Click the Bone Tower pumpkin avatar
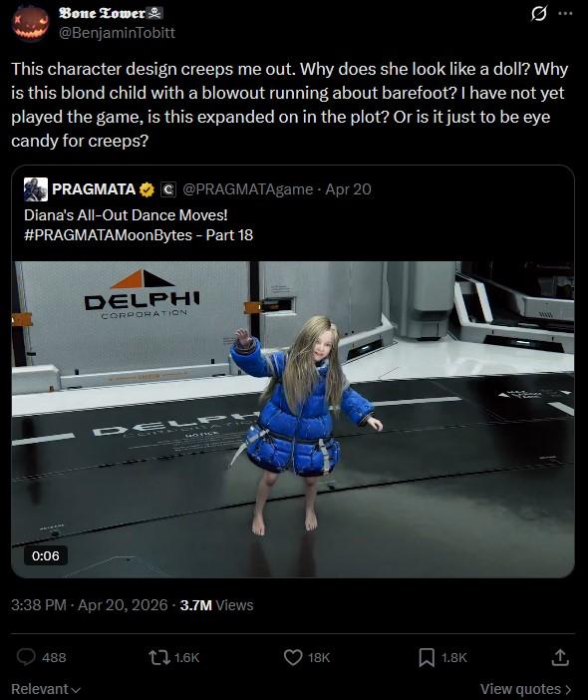This screenshot has width=588, height=700. click(30, 23)
